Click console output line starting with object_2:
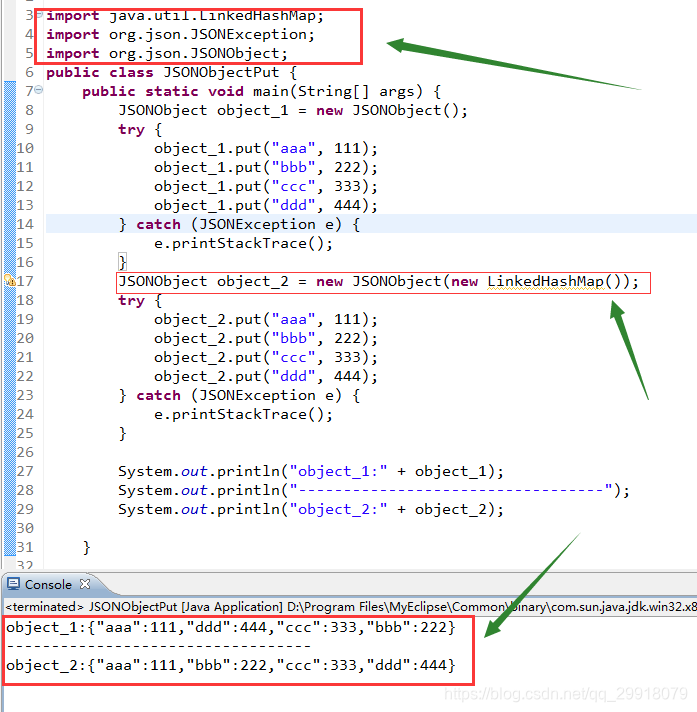 pos(230,666)
